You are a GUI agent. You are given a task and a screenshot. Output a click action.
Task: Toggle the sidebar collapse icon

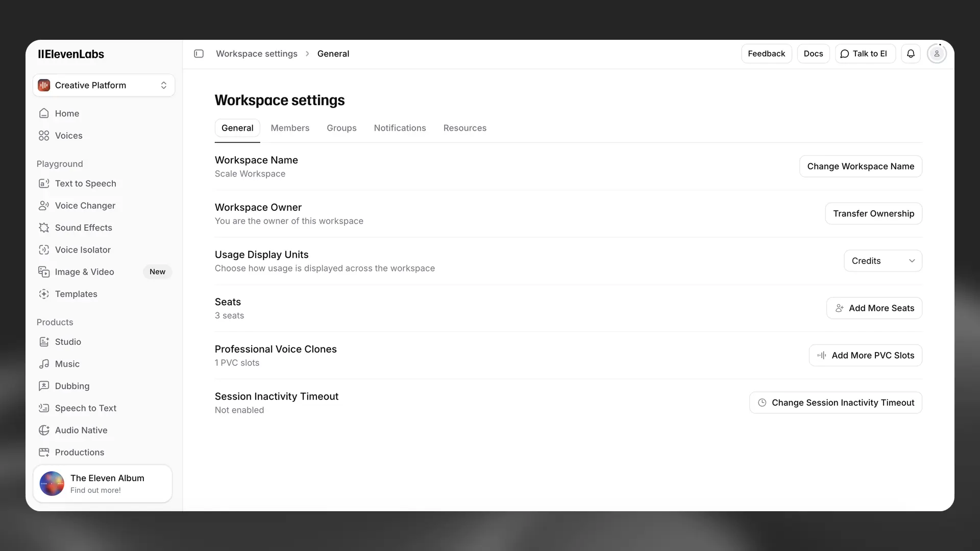click(x=199, y=54)
